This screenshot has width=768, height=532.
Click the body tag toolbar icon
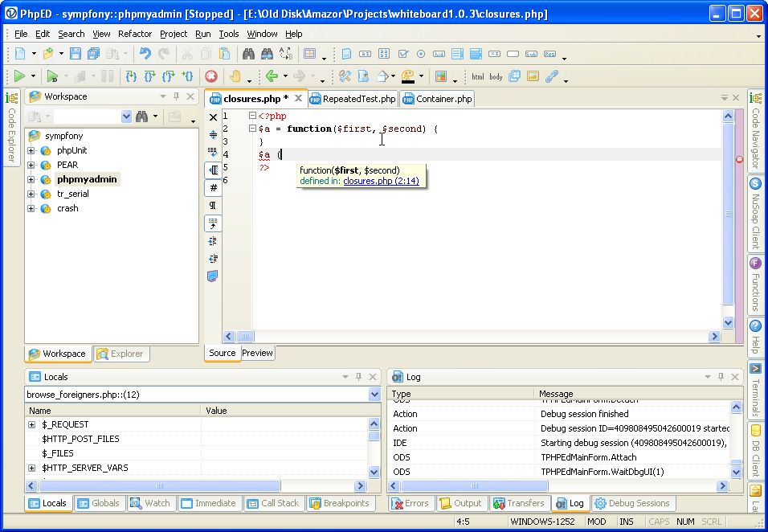pos(496,76)
